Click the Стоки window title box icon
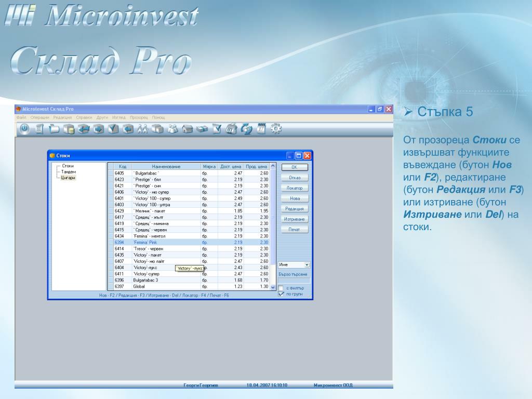The width and height of the screenshot is (532, 399). [x=52, y=155]
